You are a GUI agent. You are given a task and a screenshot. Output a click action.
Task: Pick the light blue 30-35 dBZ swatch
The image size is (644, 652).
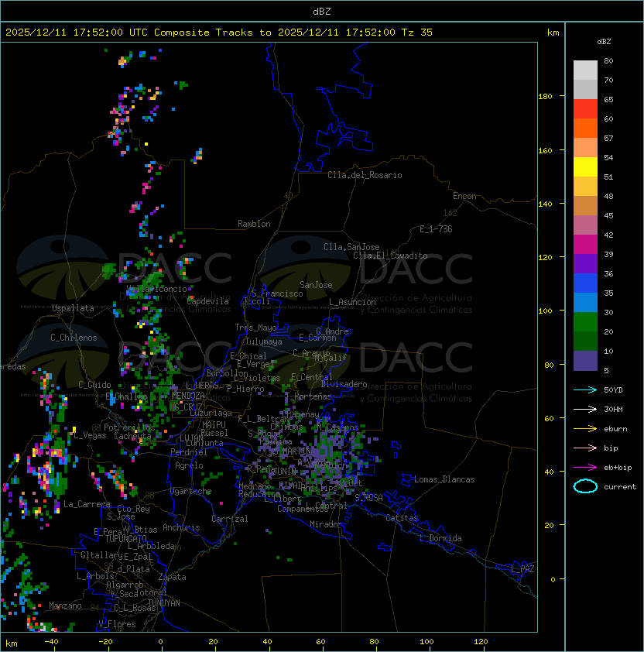[585, 302]
